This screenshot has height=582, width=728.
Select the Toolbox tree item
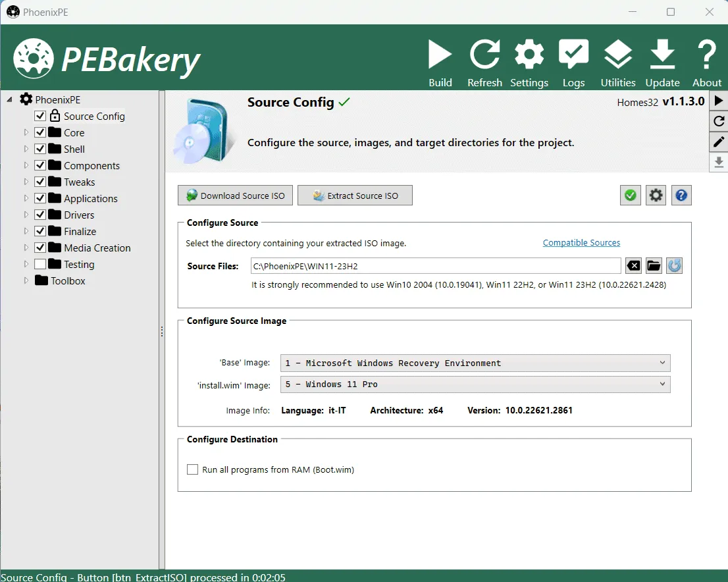coord(68,280)
